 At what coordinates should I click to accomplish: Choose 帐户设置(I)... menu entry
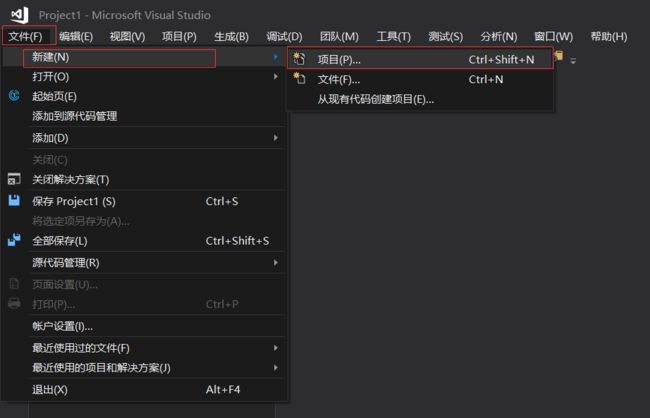144,326
